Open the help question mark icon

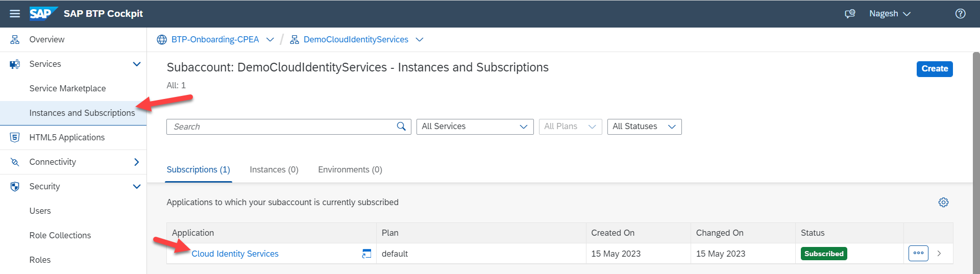pos(960,14)
